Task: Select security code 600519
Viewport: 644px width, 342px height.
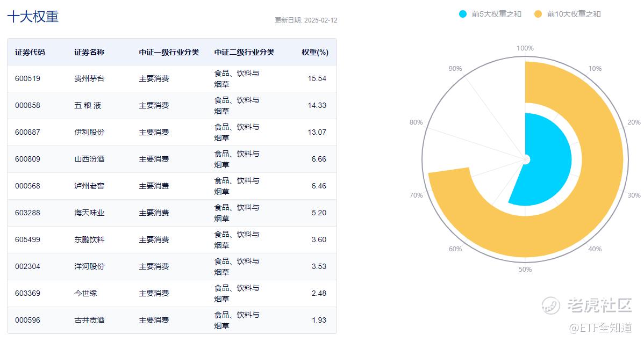Action: point(27,78)
